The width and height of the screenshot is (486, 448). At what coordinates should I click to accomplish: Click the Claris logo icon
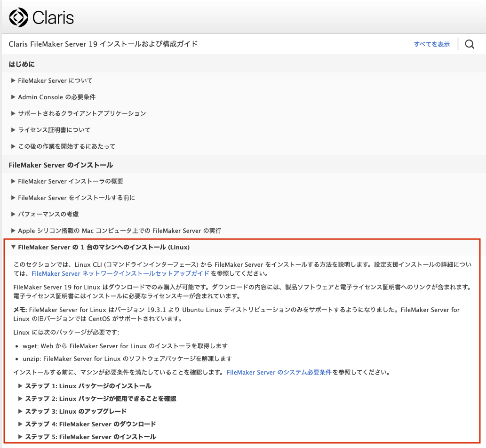pos(19,18)
